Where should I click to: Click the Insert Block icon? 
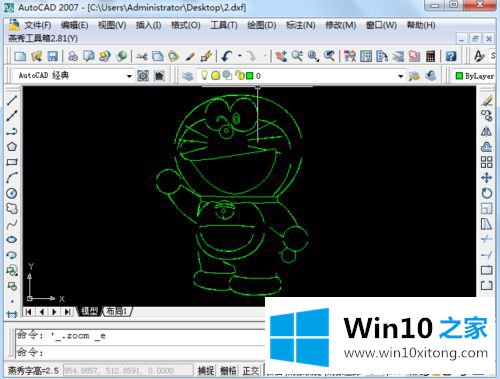click(x=12, y=270)
